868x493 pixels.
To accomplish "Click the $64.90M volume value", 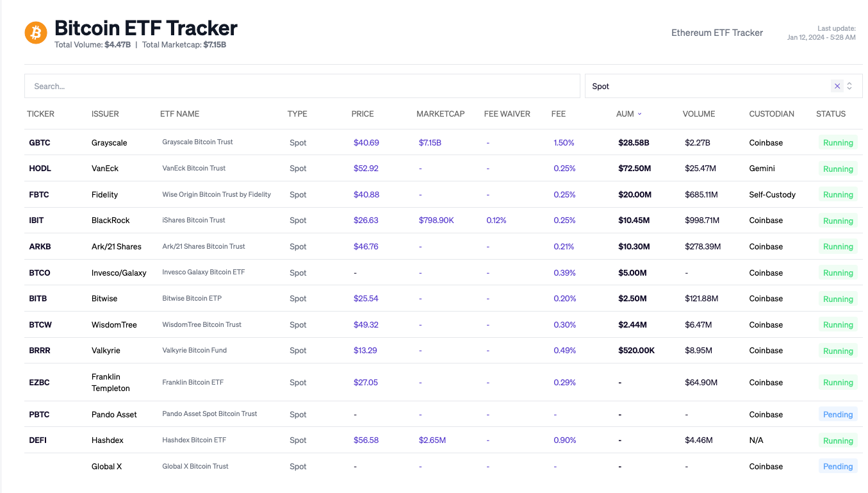I will click(x=701, y=383).
